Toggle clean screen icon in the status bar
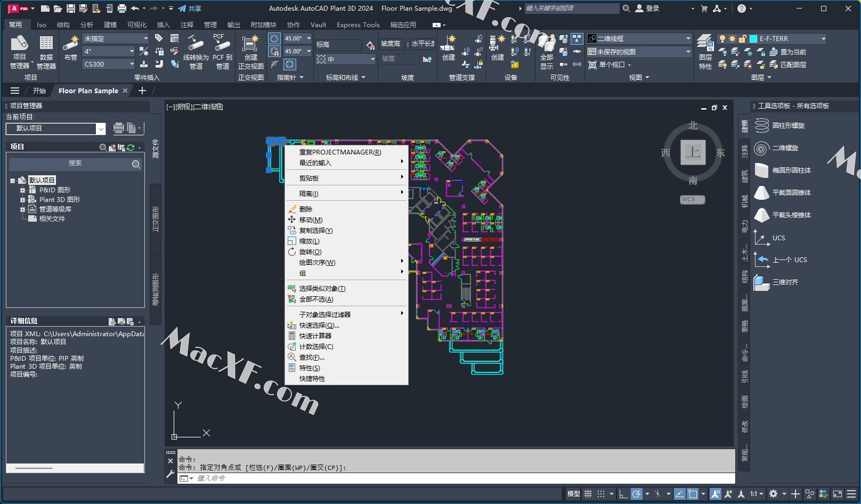The width and height of the screenshot is (861, 504). 838,494
